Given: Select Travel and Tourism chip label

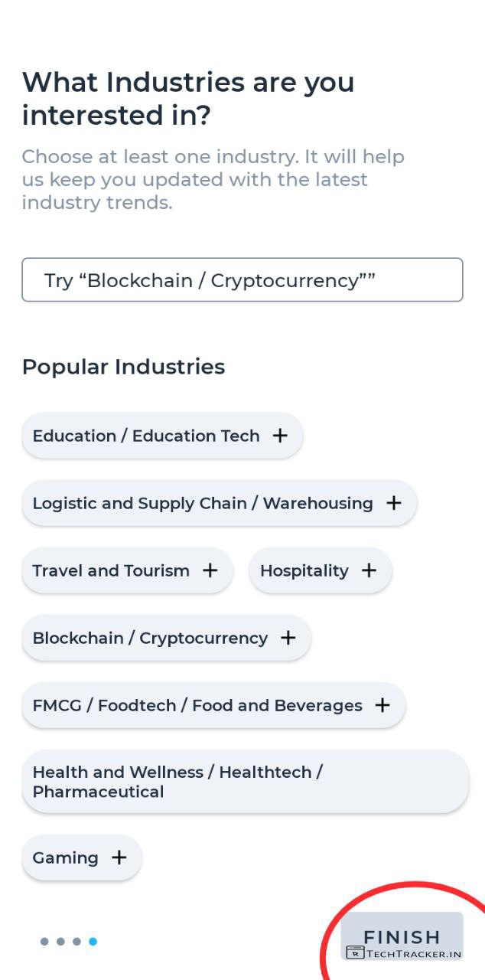Looking at the screenshot, I should 111,570.
